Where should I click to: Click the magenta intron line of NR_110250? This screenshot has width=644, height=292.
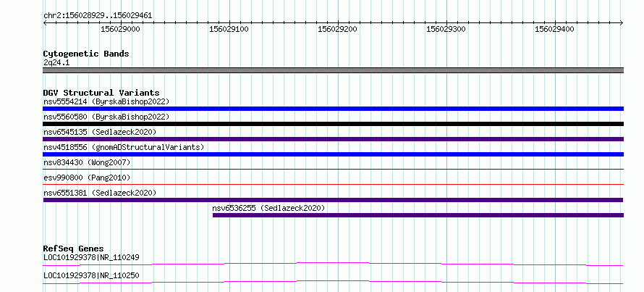(x=333, y=282)
